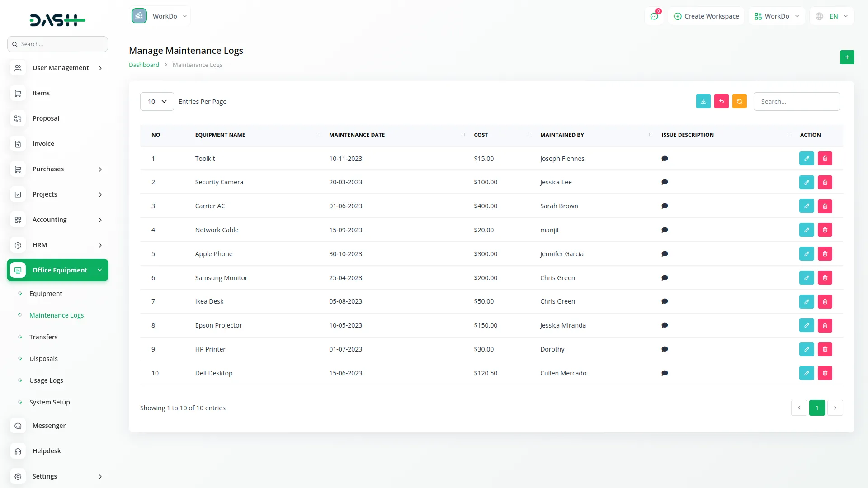Expand the EN language dropdown
The height and width of the screenshot is (488, 868).
tap(833, 16)
